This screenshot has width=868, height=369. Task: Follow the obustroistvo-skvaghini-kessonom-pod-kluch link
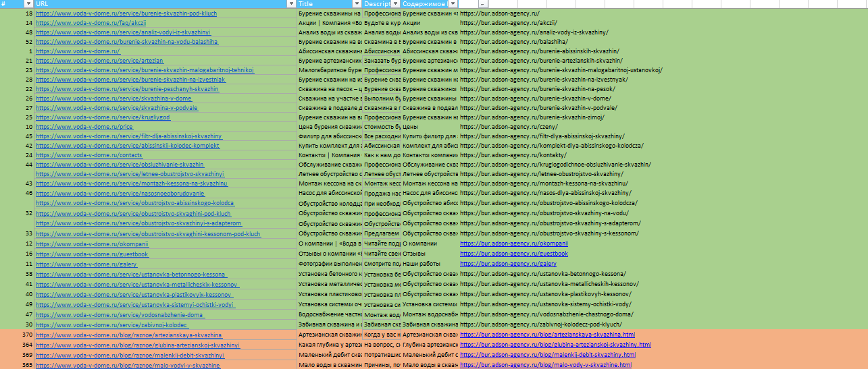point(149,233)
